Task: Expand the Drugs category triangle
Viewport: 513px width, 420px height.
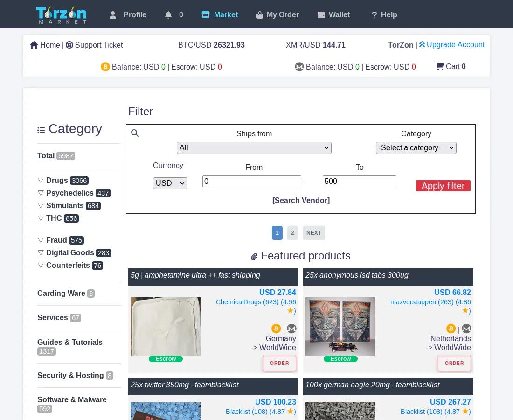Action: pos(41,180)
